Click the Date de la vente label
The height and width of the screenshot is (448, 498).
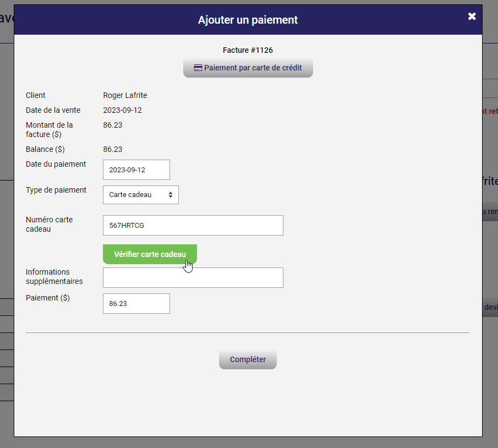click(53, 110)
